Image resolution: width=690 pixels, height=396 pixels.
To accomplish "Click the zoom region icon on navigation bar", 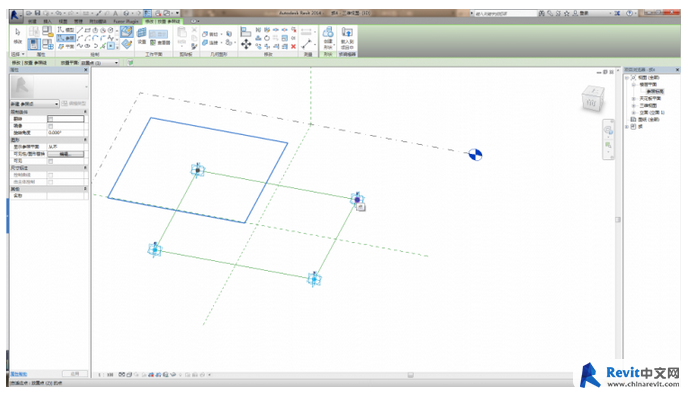I will [608, 145].
